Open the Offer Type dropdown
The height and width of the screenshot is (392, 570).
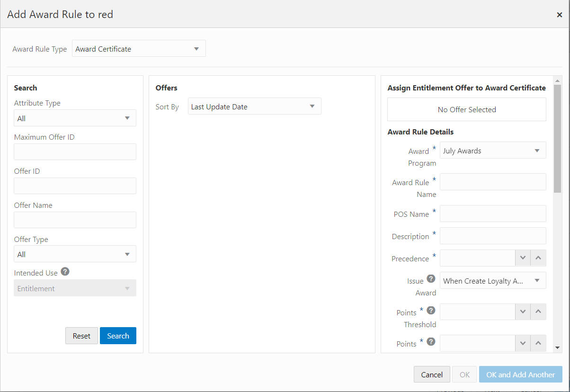pos(75,254)
